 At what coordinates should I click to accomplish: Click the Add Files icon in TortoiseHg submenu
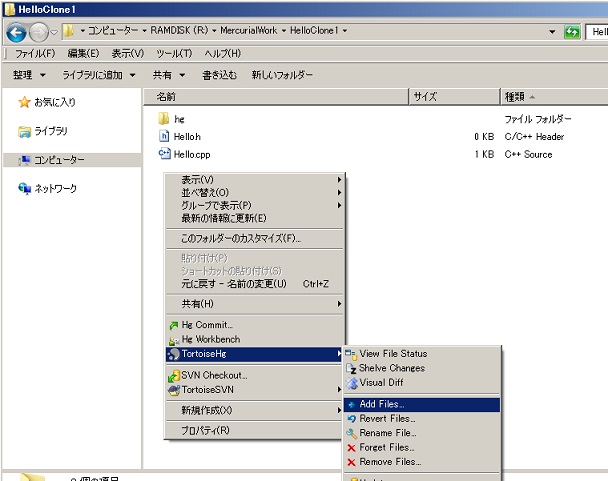[x=352, y=405]
